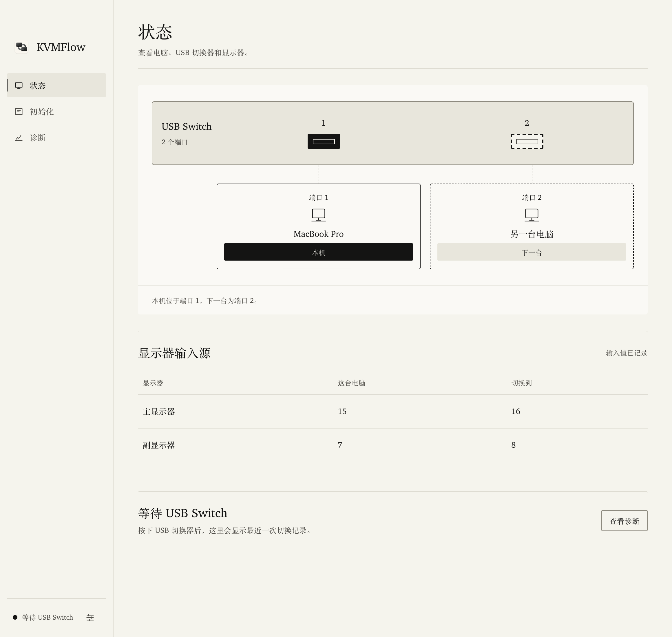Click value 15 in 主显示器 row
The image size is (672, 637).
[x=342, y=411]
